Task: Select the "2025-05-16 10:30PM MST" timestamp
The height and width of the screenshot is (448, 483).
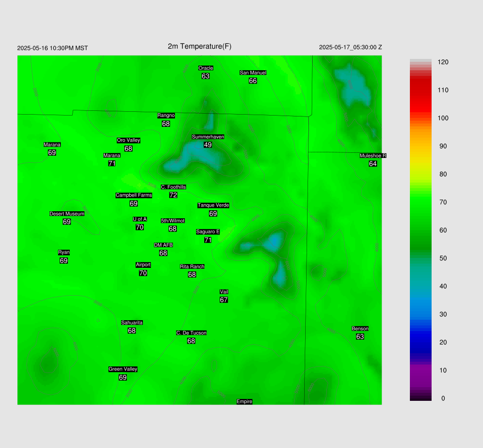Action: tap(52, 48)
